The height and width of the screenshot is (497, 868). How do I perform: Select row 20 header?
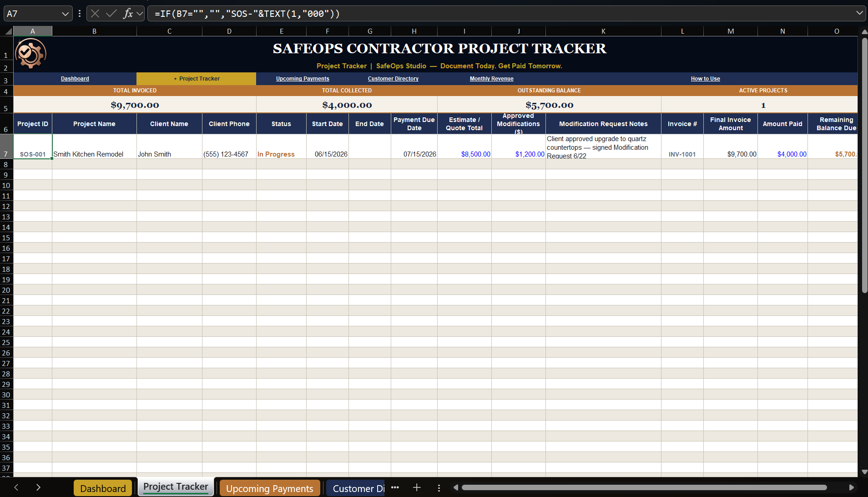6,290
